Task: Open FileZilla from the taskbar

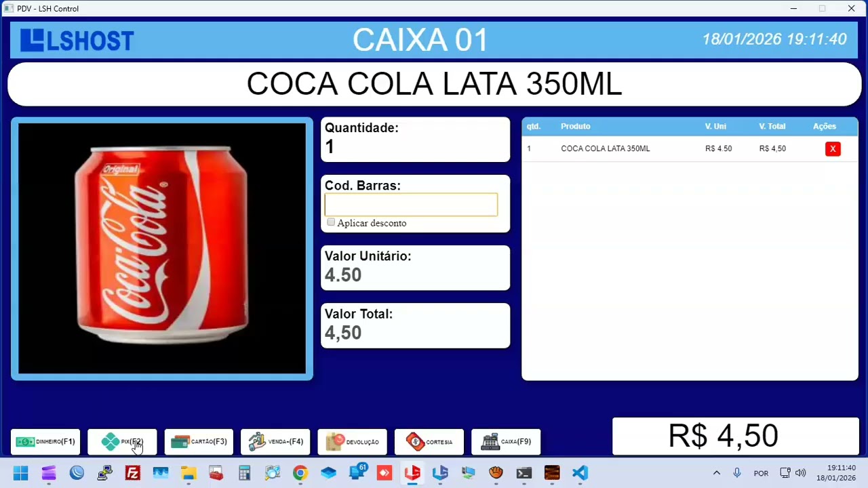Action: (x=133, y=473)
